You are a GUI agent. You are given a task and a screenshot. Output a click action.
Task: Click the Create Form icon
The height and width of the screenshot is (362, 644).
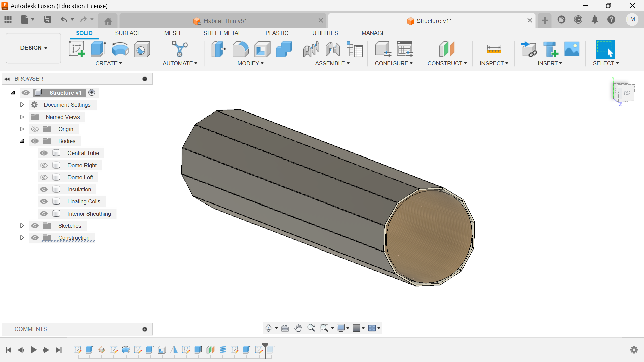click(x=120, y=49)
